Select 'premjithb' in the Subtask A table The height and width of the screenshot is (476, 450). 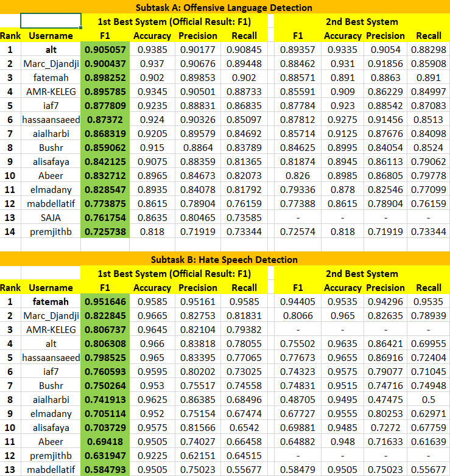point(51,232)
